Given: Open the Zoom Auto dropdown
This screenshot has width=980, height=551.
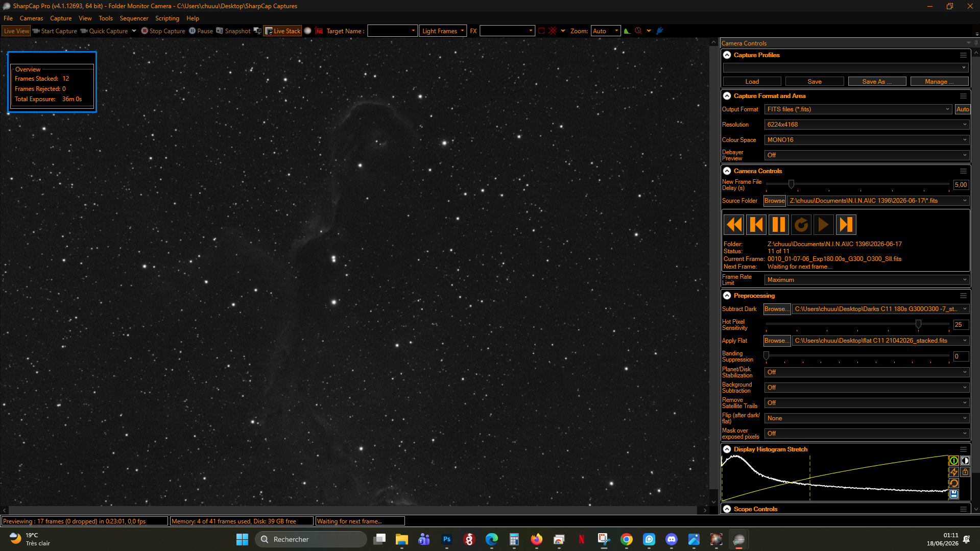Looking at the screenshot, I should click(x=606, y=31).
